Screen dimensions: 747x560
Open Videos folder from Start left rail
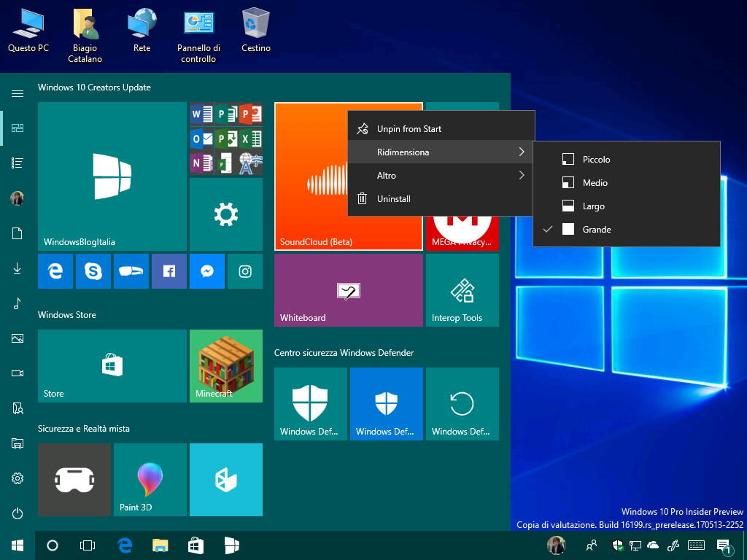[18, 373]
